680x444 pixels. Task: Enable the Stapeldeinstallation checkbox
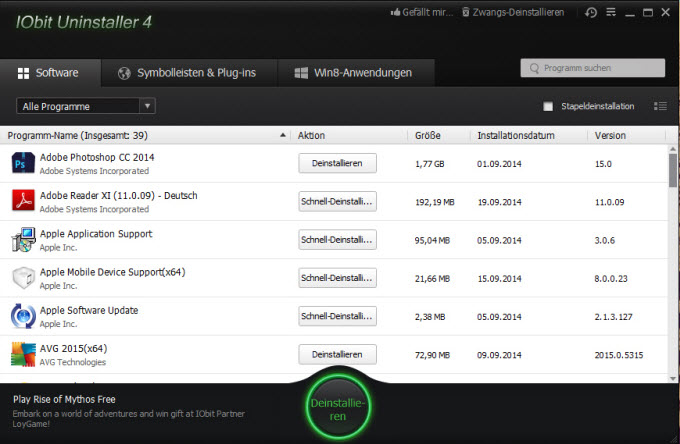[x=548, y=106]
